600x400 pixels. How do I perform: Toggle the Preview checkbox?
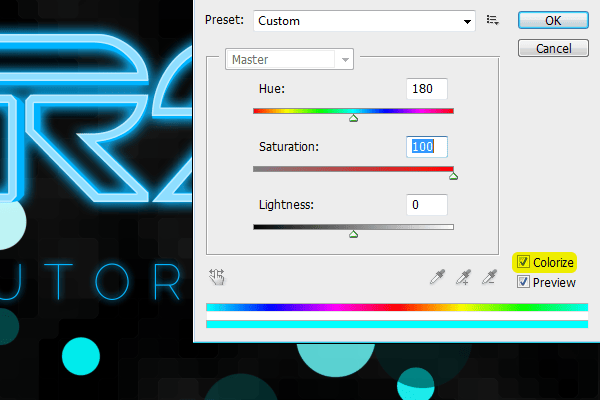523,282
